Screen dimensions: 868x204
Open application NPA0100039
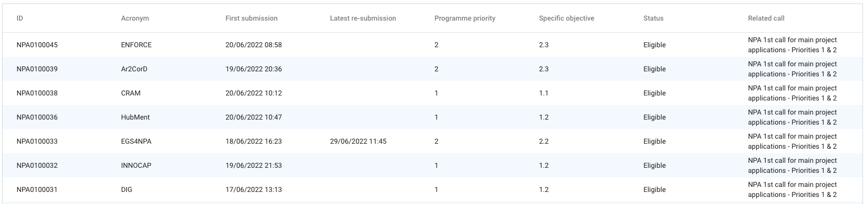37,69
